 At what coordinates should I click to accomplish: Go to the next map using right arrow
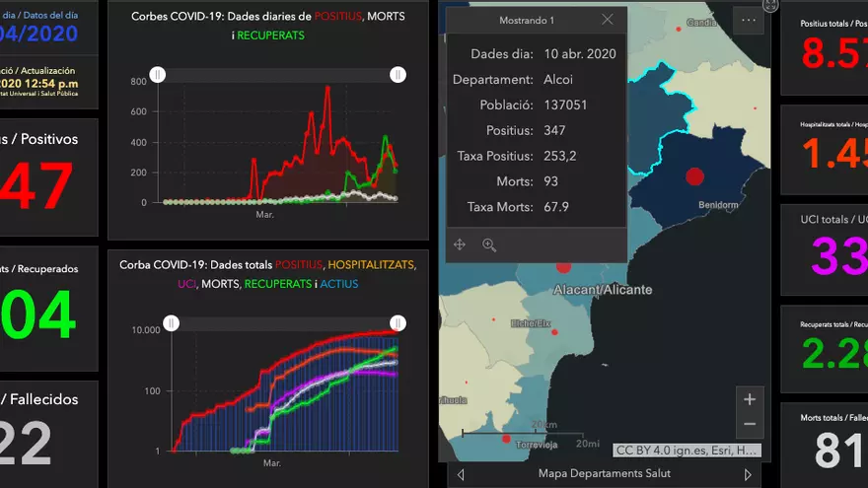748,474
